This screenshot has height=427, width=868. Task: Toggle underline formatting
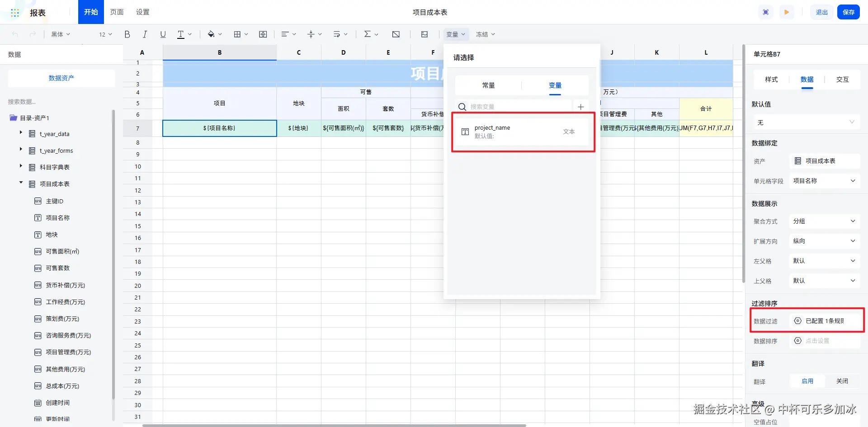(163, 34)
